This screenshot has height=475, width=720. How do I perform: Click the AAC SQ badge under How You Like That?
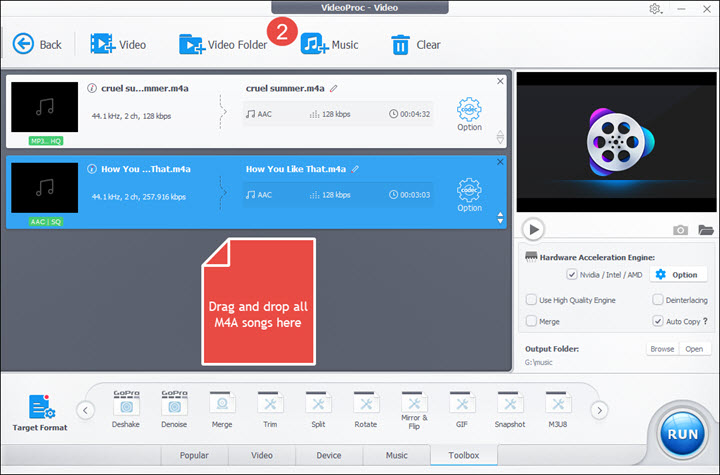[x=46, y=222]
